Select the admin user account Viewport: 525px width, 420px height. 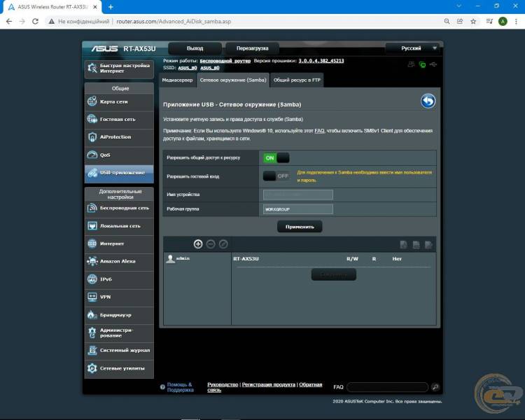pos(178,259)
